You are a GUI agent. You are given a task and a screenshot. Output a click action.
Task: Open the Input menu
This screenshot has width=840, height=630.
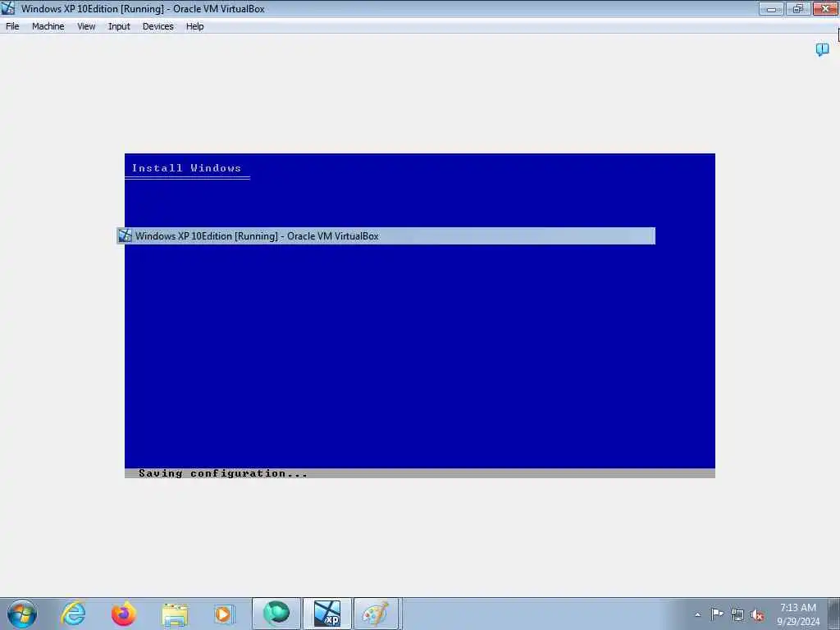(119, 26)
